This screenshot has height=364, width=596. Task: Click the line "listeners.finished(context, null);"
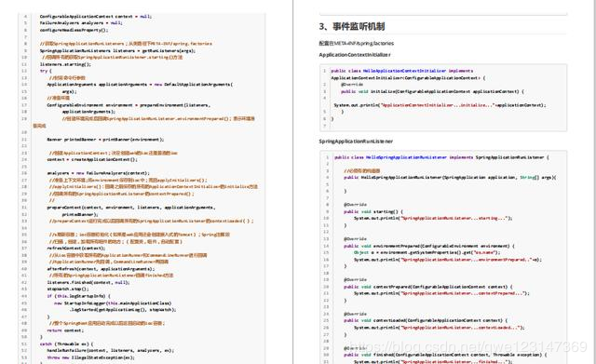(88, 282)
